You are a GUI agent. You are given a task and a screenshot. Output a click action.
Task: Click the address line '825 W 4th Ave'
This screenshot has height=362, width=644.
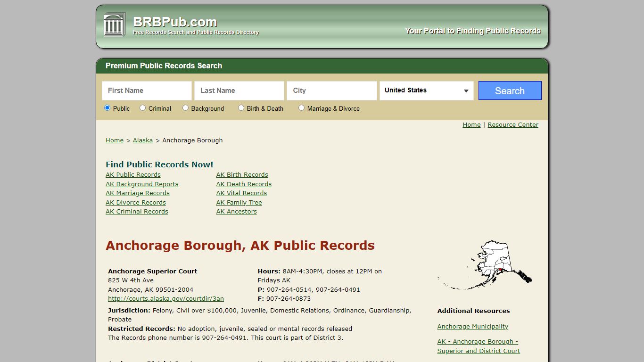point(131,280)
